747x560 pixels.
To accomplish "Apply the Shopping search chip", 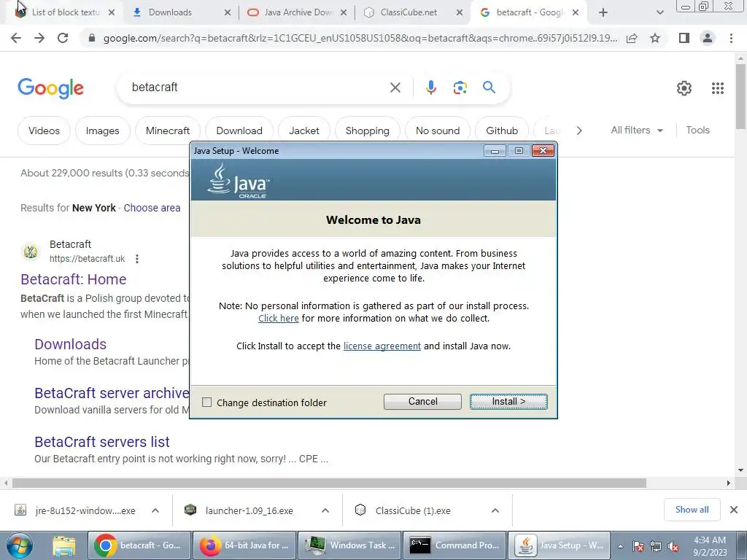I will [368, 131].
